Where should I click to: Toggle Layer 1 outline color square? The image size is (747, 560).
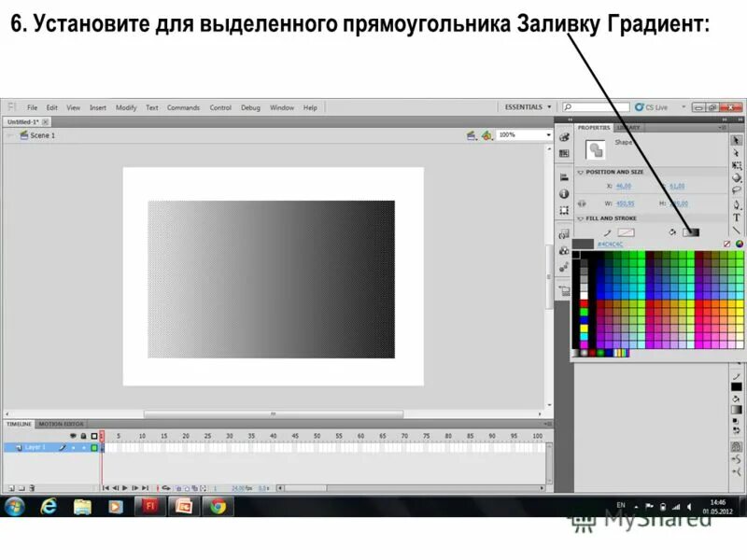[94, 448]
